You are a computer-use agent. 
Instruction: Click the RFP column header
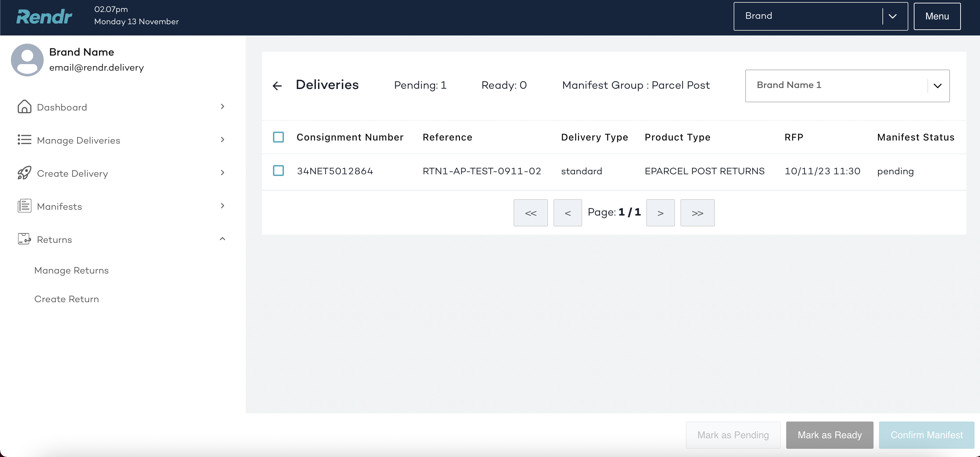(794, 137)
